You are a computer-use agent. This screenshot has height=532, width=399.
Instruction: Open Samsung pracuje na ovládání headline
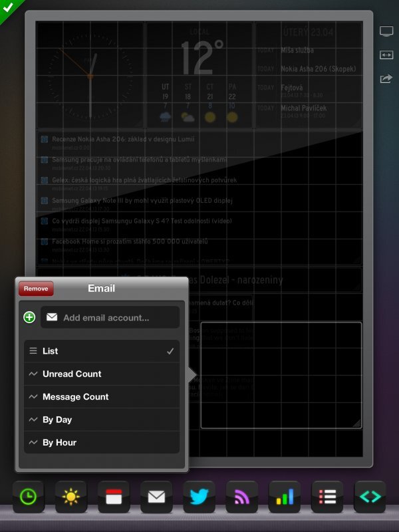(139, 160)
